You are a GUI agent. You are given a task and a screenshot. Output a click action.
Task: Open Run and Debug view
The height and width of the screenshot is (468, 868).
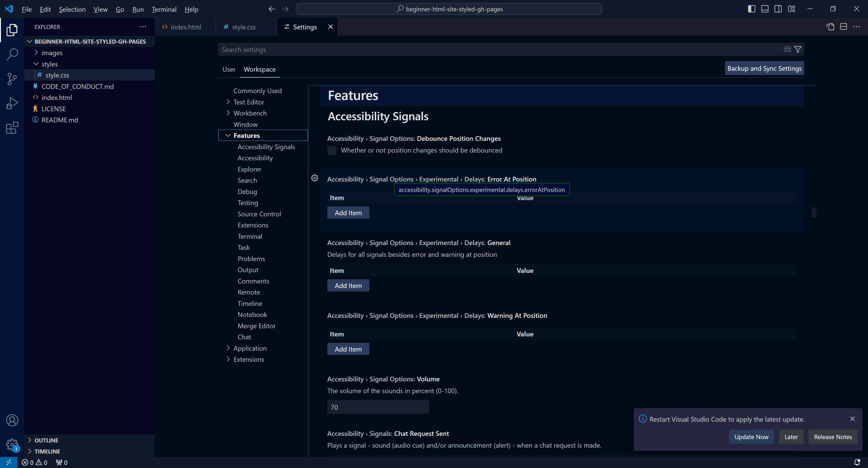[12, 104]
